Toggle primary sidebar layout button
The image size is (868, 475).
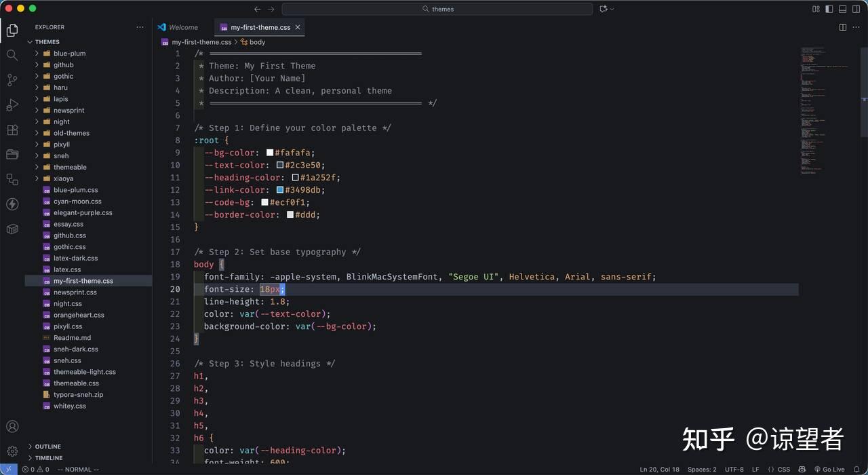click(829, 9)
